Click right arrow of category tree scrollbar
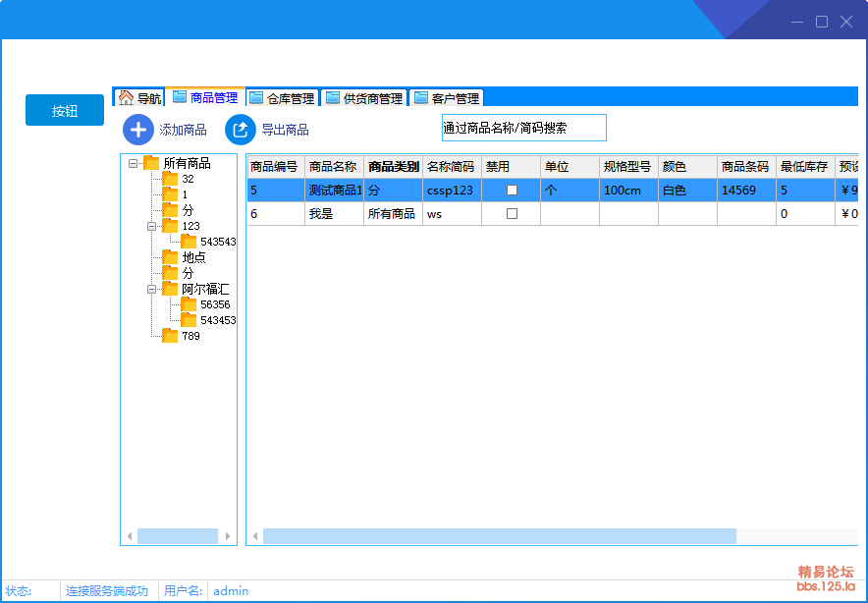Image resolution: width=868 pixels, height=603 pixels. [x=228, y=536]
